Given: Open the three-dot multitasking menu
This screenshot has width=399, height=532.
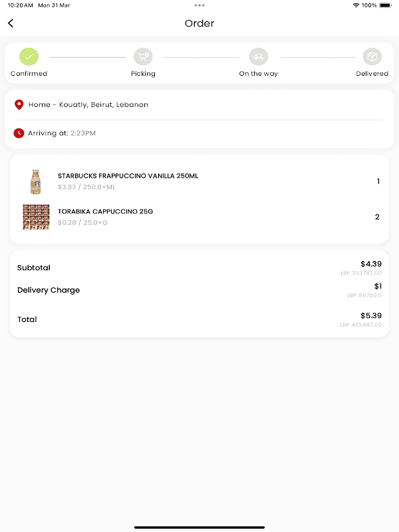Looking at the screenshot, I should pyautogui.click(x=199, y=5).
